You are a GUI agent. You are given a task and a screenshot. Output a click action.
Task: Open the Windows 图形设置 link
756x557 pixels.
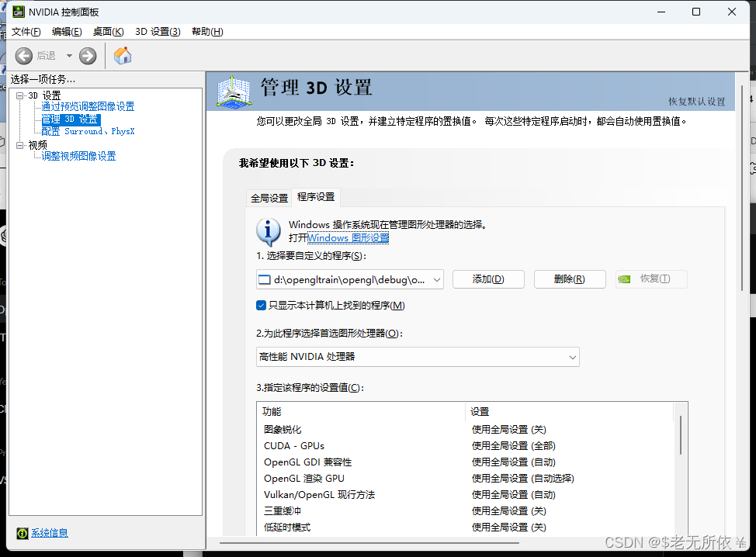pos(348,238)
